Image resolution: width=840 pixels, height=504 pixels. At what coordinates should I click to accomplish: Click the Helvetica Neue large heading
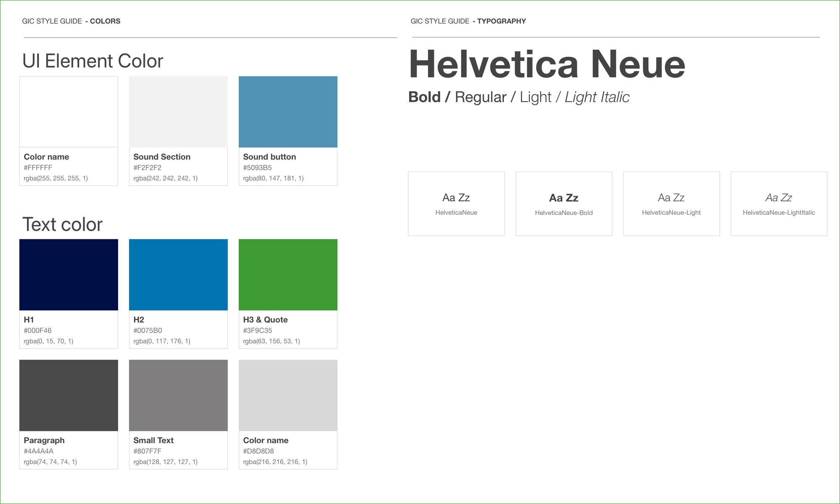(x=547, y=64)
